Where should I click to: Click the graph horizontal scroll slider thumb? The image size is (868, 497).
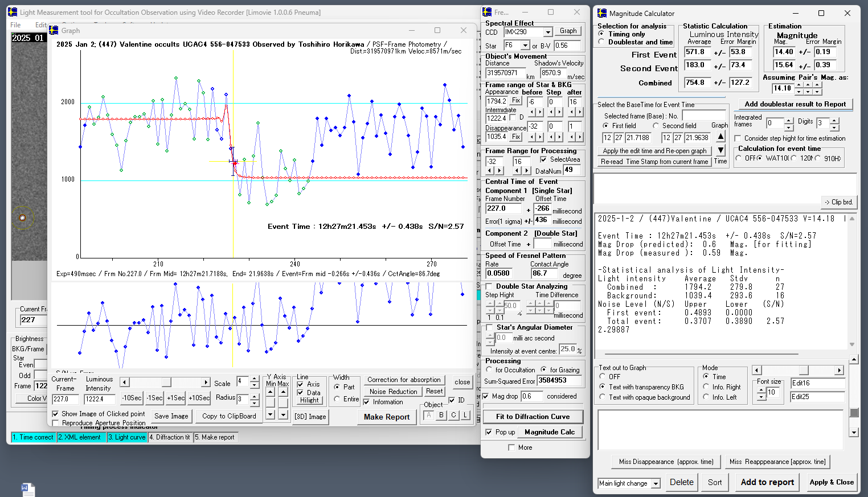click(166, 382)
